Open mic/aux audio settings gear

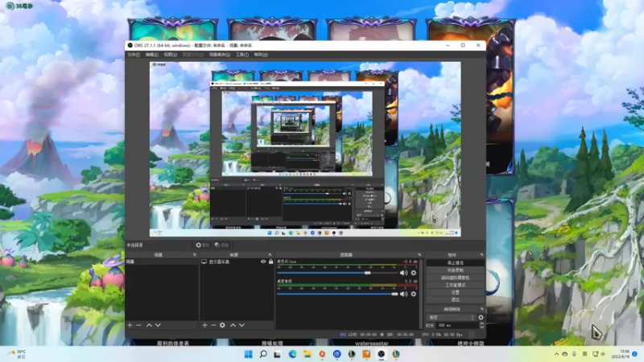point(414,273)
